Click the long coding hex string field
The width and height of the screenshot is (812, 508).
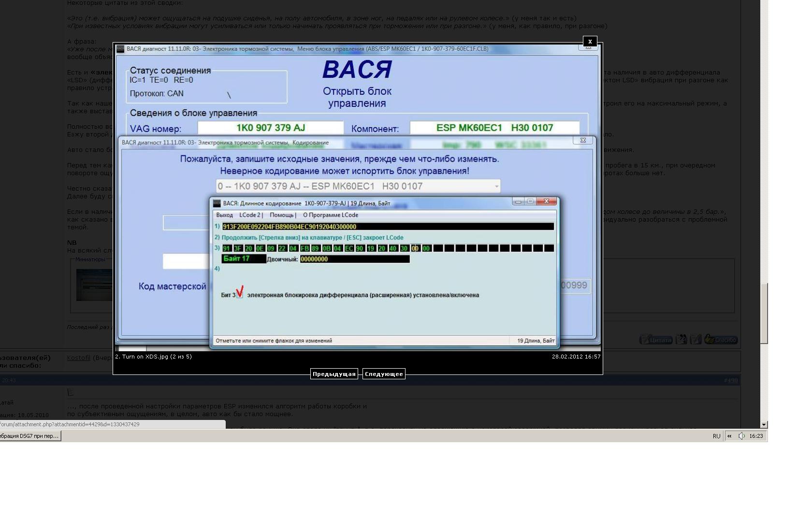click(388, 226)
